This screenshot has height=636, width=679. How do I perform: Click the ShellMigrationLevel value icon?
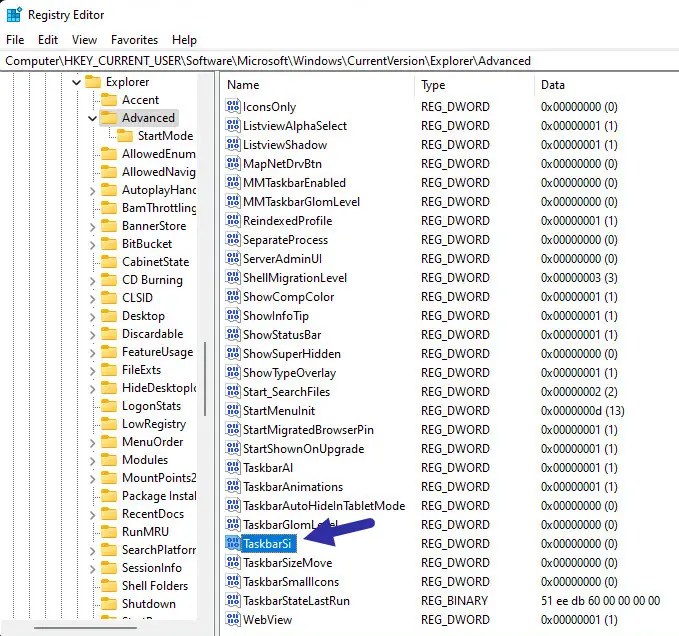pyautogui.click(x=233, y=278)
